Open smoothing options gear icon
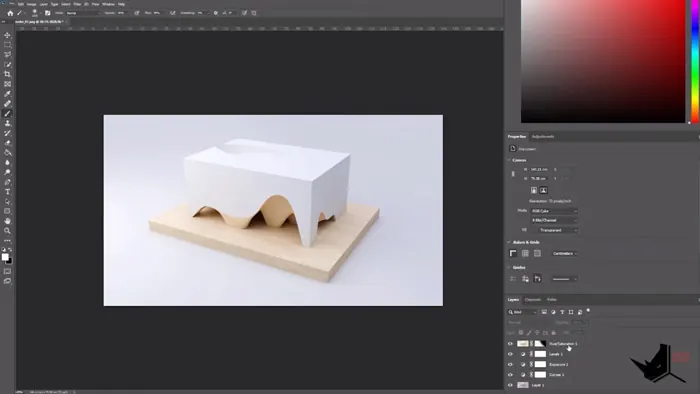 [x=216, y=13]
